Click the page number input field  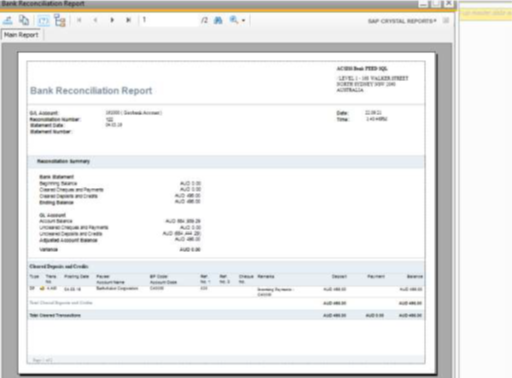coord(169,20)
